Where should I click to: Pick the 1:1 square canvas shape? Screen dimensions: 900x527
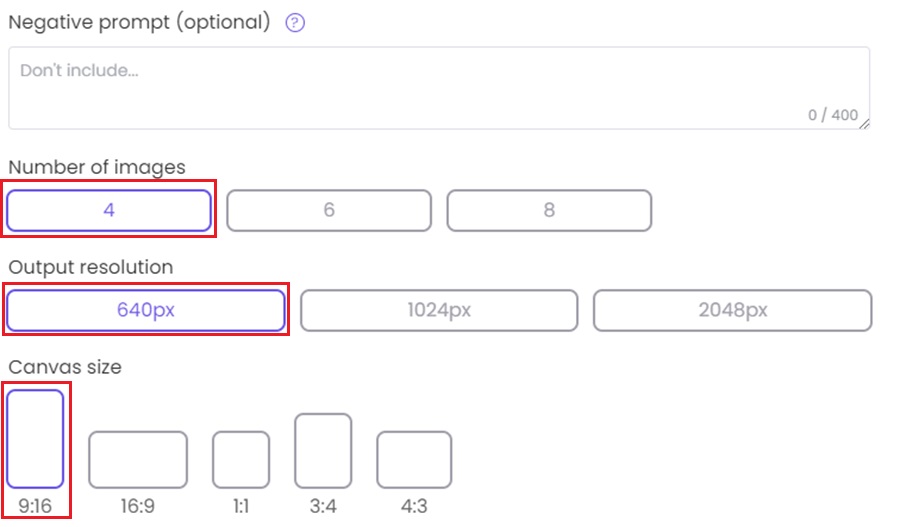tap(241, 459)
